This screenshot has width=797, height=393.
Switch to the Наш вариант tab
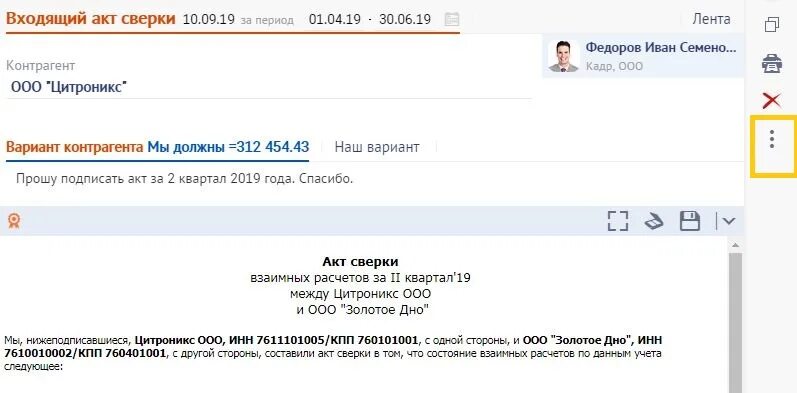(x=377, y=147)
